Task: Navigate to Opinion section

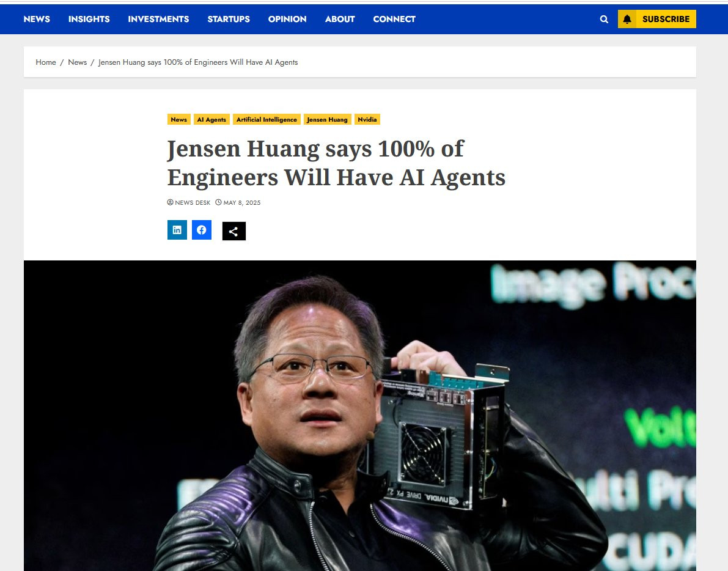Action: 287,19
